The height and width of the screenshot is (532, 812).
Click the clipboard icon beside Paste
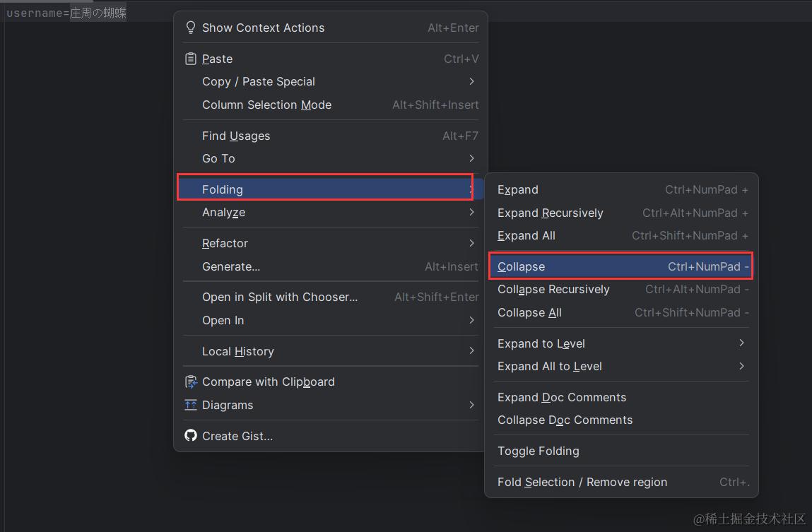[x=191, y=59]
